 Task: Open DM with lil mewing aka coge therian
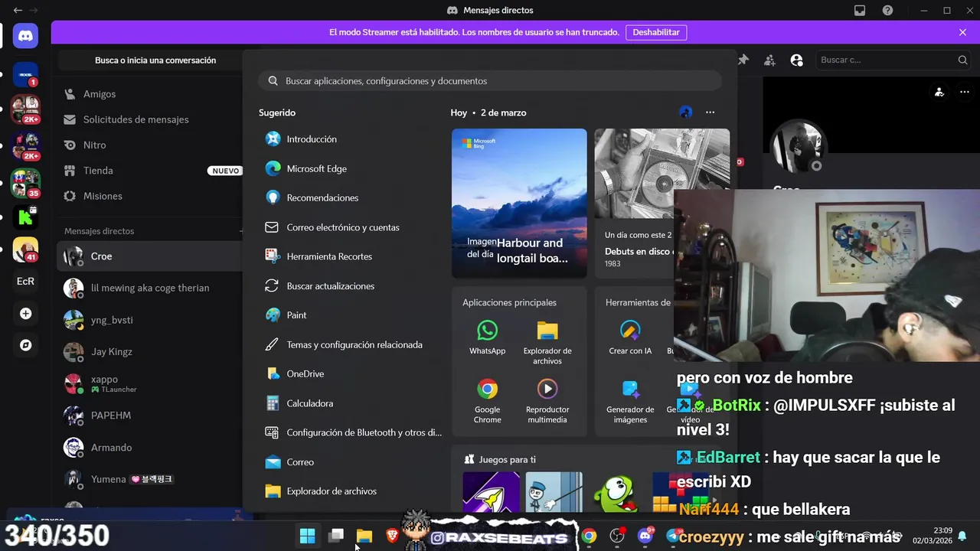click(149, 288)
